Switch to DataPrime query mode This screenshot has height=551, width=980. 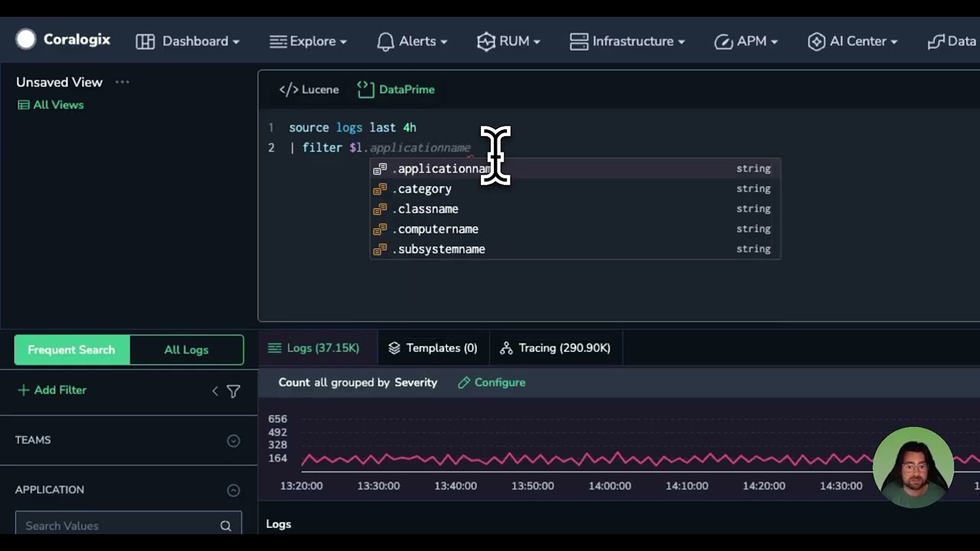pyautogui.click(x=396, y=90)
